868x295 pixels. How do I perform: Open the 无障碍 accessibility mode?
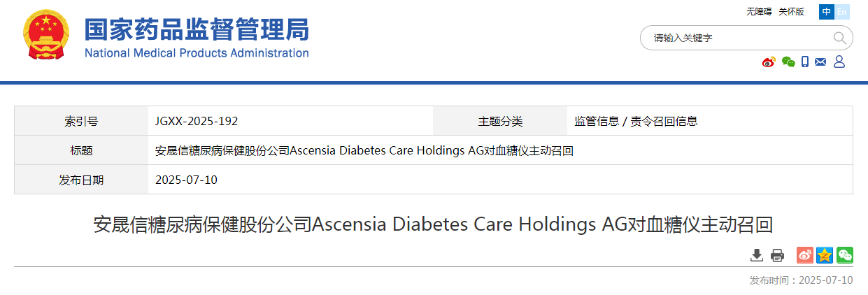[759, 12]
